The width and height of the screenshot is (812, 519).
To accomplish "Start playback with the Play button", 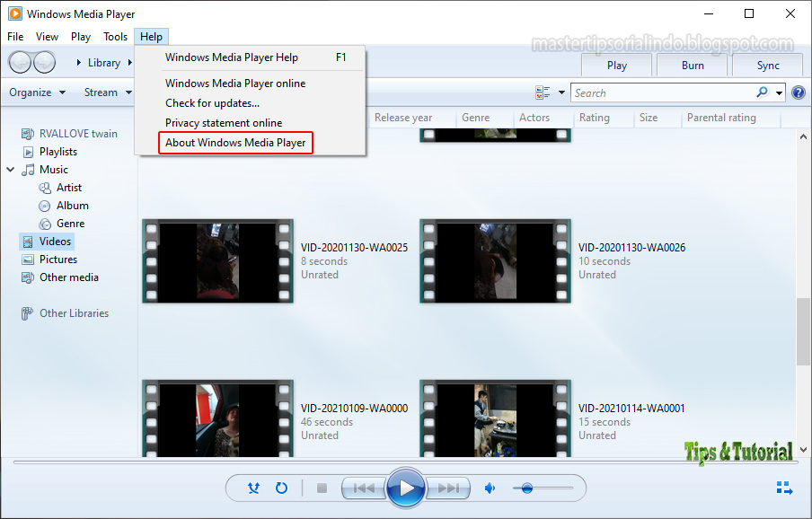I will coord(406,488).
